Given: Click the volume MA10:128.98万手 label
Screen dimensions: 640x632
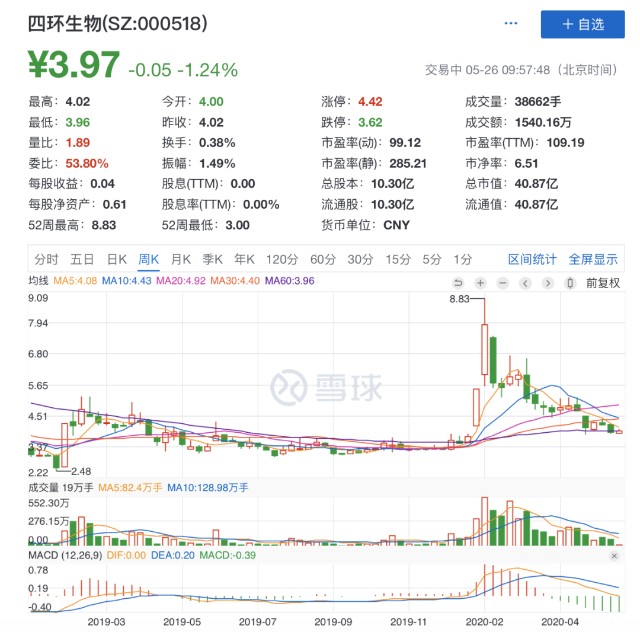Looking at the screenshot, I should pos(208,487).
